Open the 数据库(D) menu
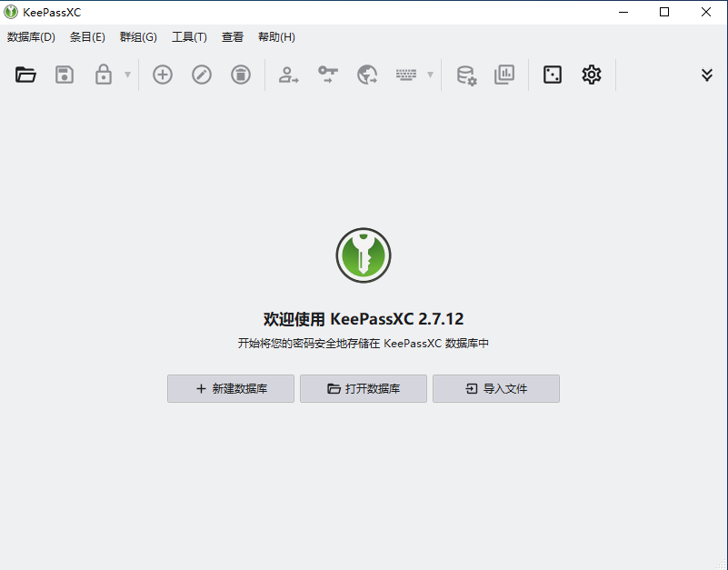 [x=30, y=37]
